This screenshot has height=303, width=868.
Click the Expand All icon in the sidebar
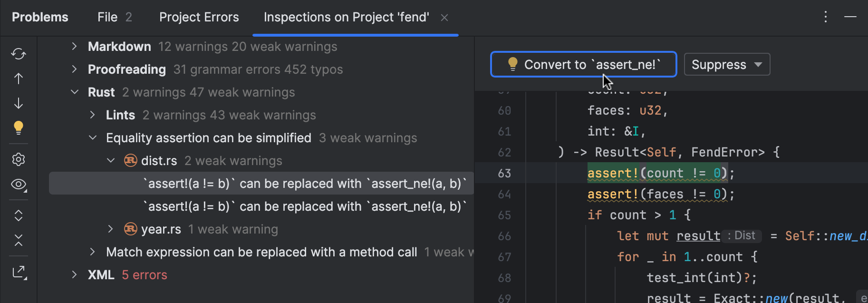click(18, 215)
